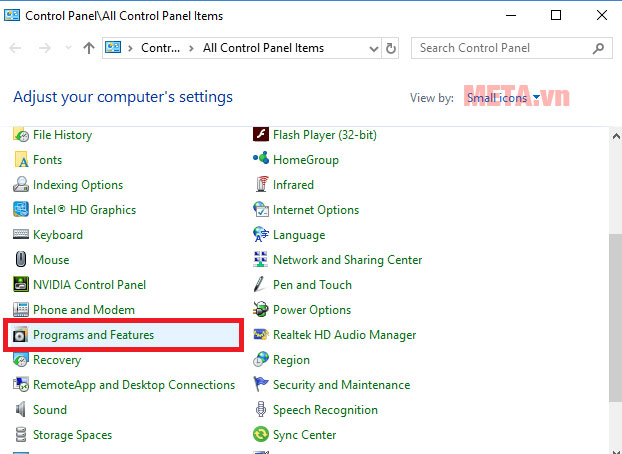Click the Storage Spaces icon

[21, 435]
